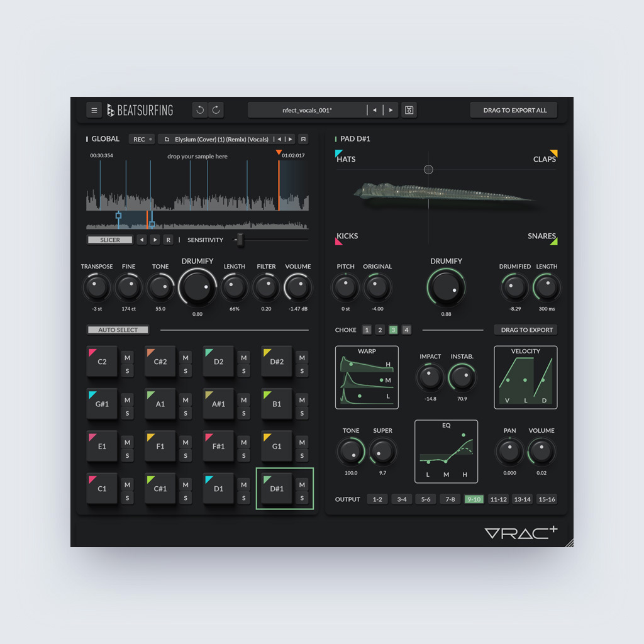
Task: Click the R randomize slice button
Action: tap(168, 240)
